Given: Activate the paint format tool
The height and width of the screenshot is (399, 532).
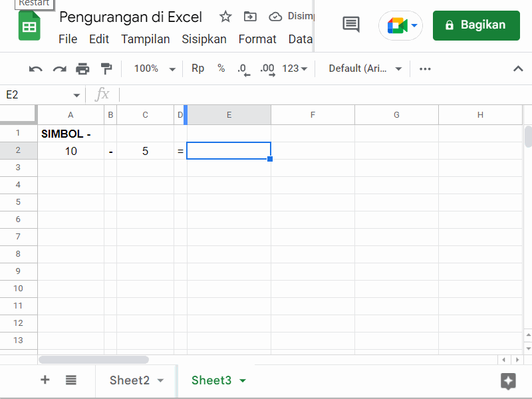Looking at the screenshot, I should click(x=106, y=69).
